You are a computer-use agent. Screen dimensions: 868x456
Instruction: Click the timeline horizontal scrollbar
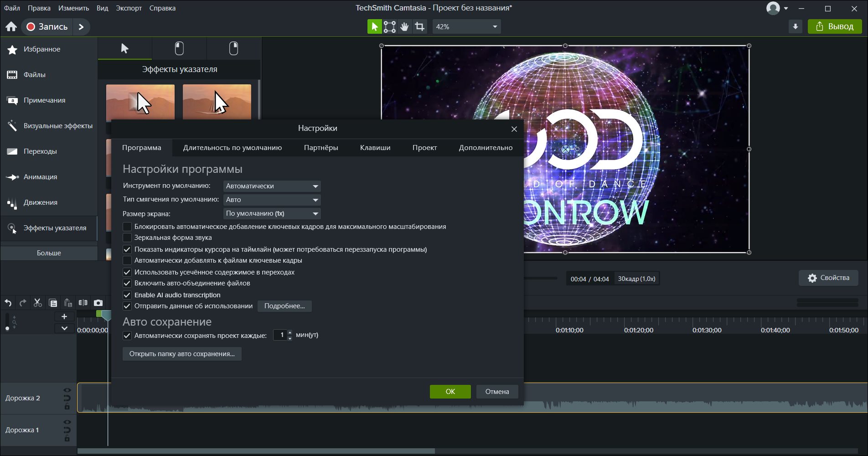[x=256, y=451]
